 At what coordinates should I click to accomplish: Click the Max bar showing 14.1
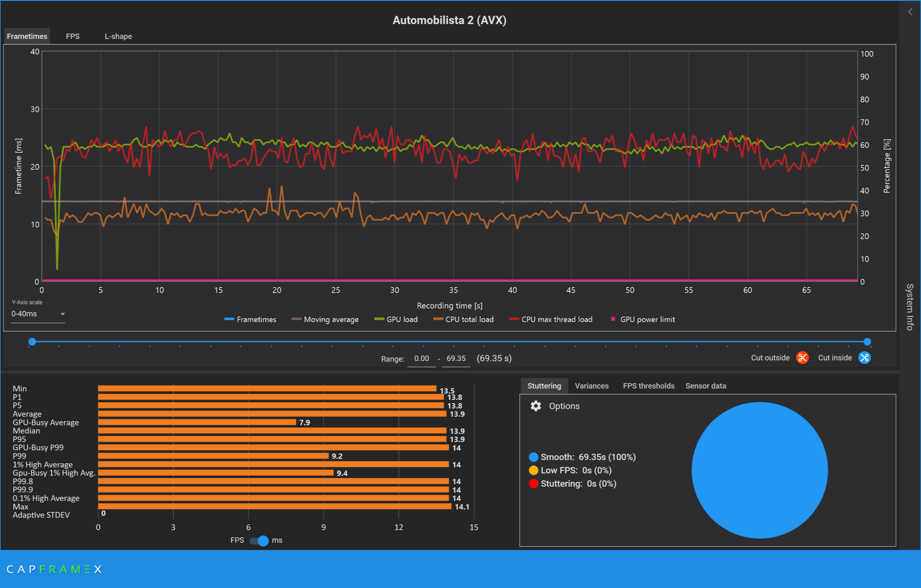[275, 507]
